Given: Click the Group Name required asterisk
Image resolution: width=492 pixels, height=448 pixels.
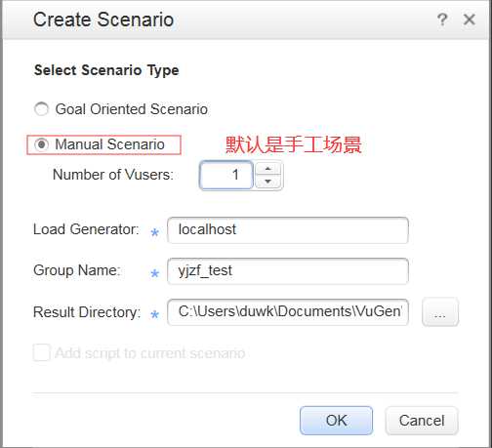Looking at the screenshot, I should pyautogui.click(x=155, y=273).
